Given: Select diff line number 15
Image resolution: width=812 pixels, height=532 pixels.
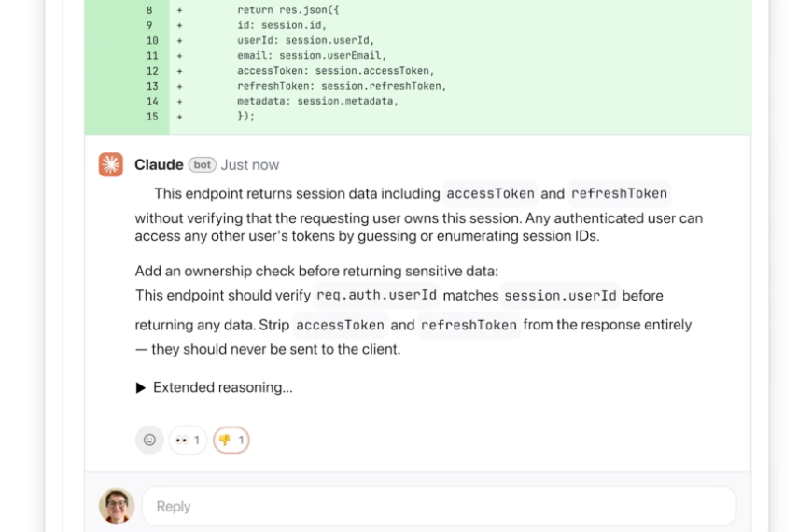Looking at the screenshot, I should pos(151,117).
